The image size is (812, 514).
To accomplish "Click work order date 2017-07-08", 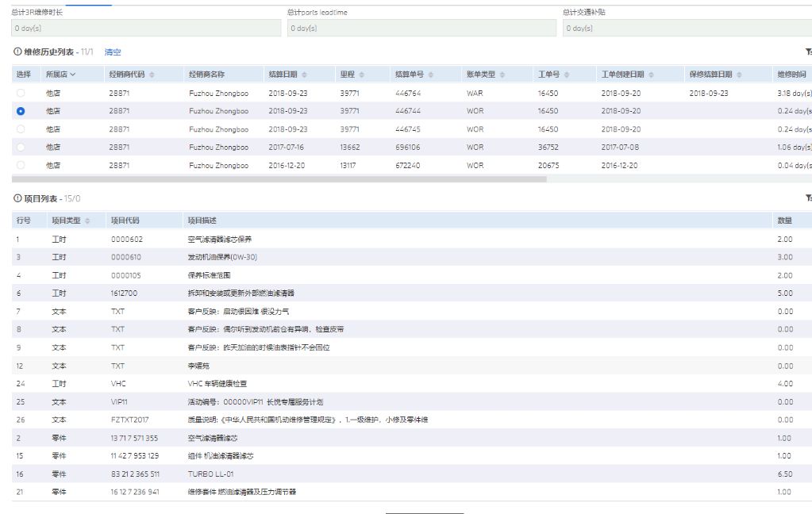I will pos(620,147).
